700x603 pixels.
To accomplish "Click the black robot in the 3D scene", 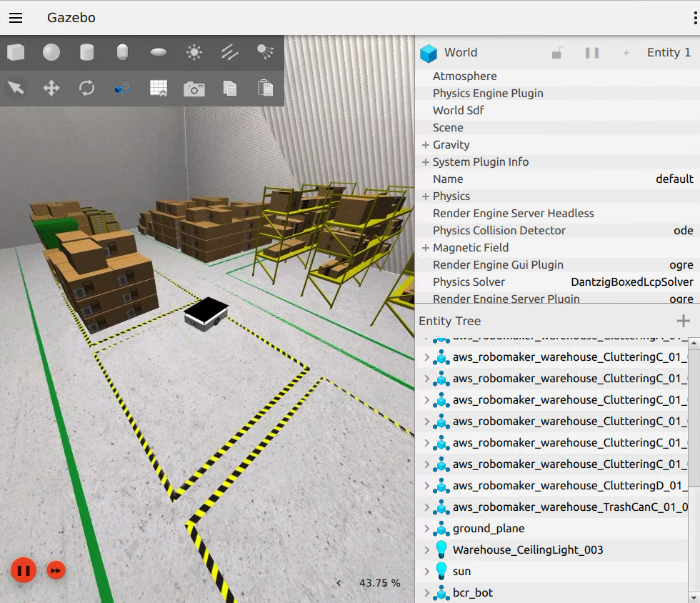I will (x=206, y=314).
